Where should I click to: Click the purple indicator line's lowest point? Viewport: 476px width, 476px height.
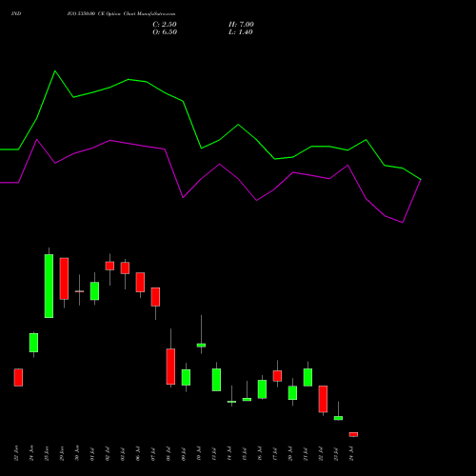(403, 223)
